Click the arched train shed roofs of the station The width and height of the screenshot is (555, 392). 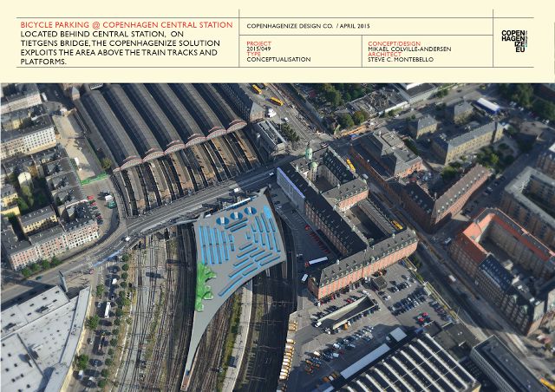click(160, 126)
